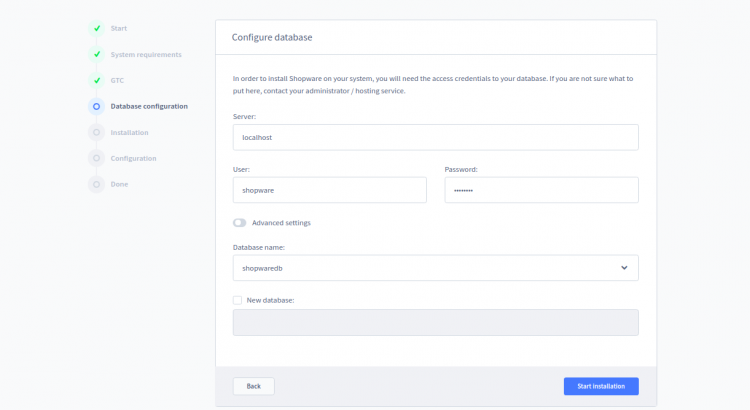The height and width of the screenshot is (410, 750).
Task: Click the Configure database heading
Action: coord(272,37)
